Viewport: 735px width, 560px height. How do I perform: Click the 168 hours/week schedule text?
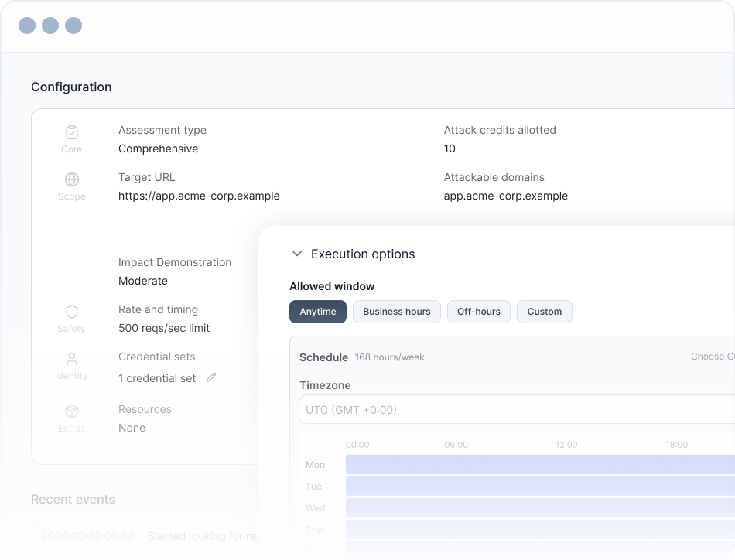(x=389, y=357)
